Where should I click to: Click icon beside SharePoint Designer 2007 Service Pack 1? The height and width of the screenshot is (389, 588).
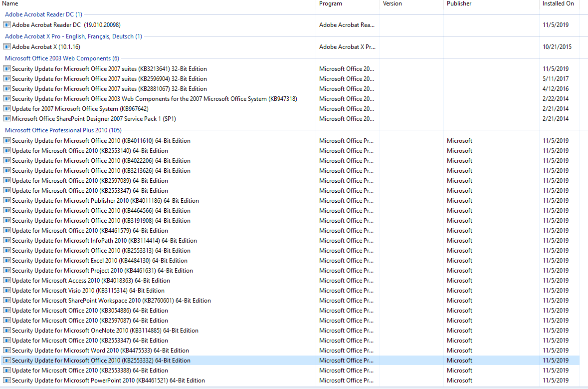pos(7,119)
